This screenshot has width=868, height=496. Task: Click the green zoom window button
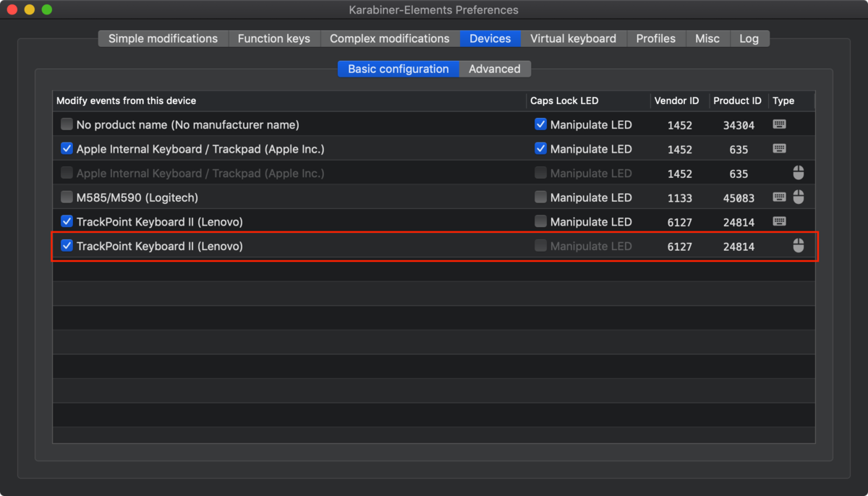(x=47, y=10)
